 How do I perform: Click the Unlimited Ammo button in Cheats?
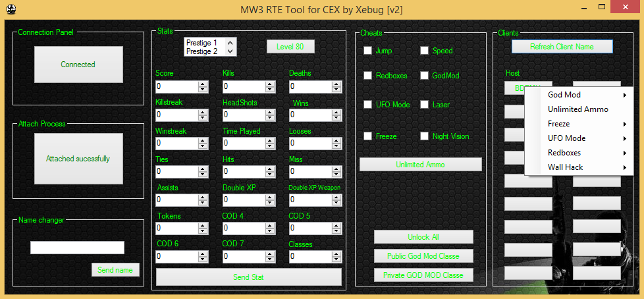(421, 164)
